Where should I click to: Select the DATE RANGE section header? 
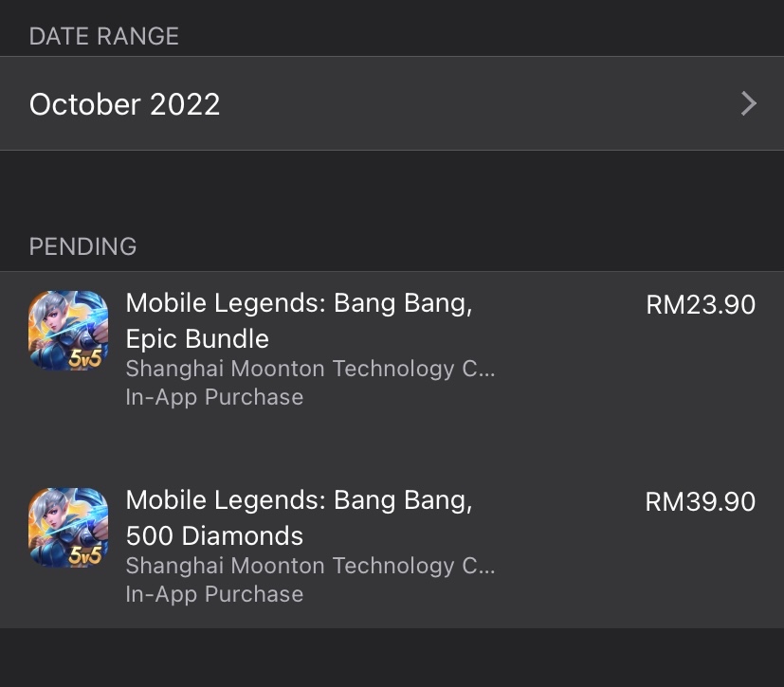104,36
